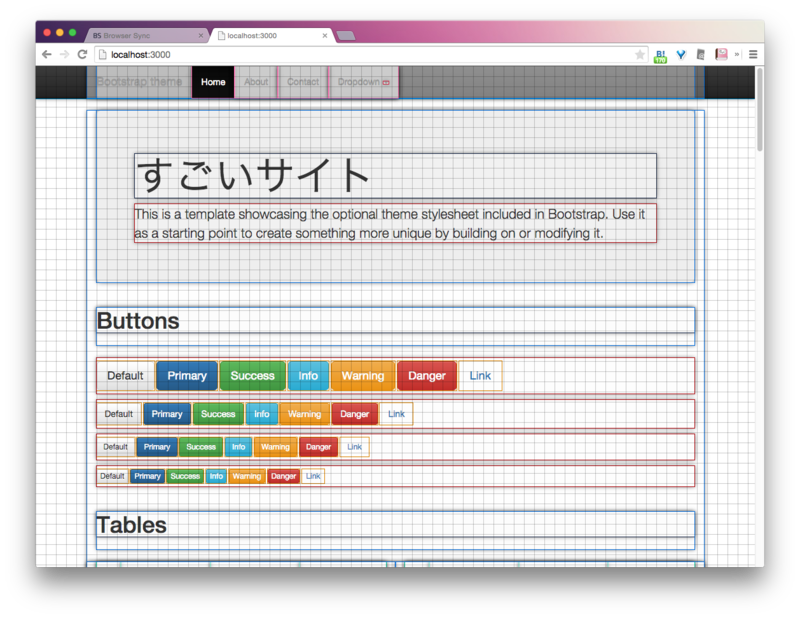The image size is (800, 618).
Task: Click second-row Danger button
Action: point(355,414)
